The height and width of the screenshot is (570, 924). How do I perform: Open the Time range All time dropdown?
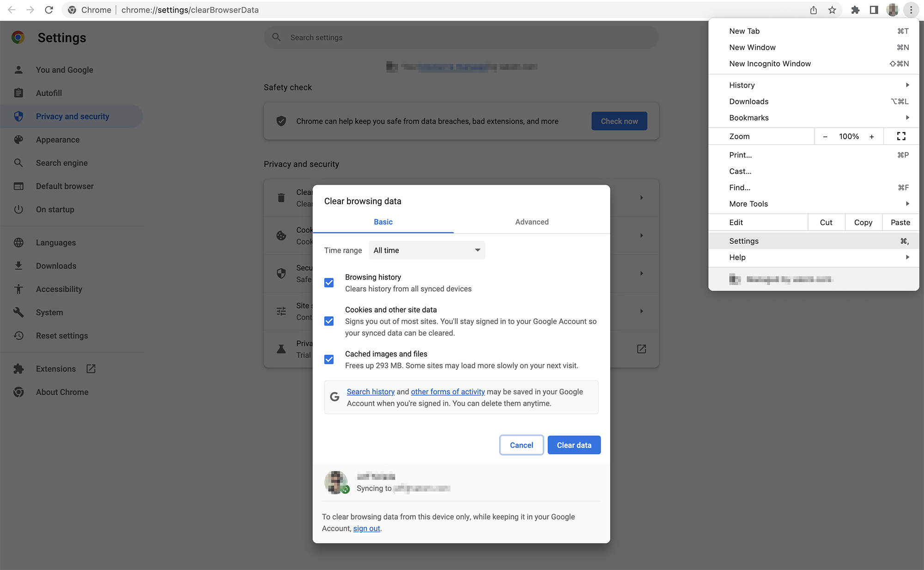click(x=427, y=250)
